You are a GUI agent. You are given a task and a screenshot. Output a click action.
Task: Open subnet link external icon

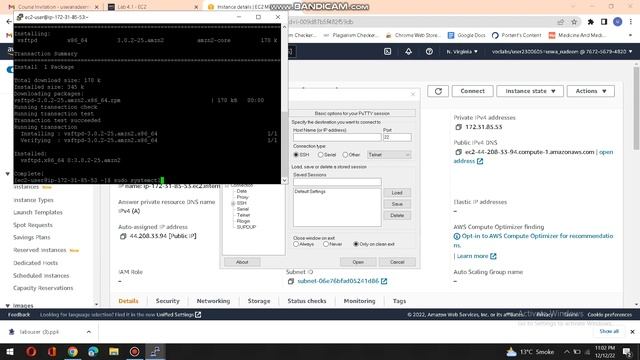[x=384, y=281]
